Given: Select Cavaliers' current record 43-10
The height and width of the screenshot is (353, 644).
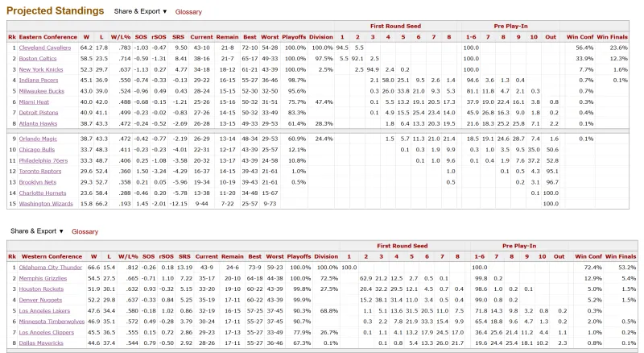Looking at the screenshot, I should (202, 48).
